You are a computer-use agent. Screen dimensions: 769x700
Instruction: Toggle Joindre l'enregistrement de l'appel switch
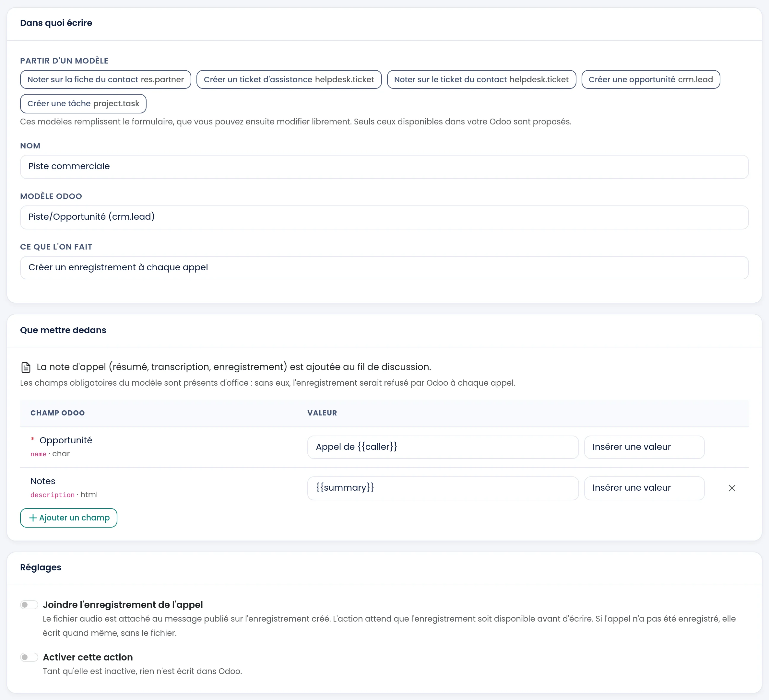coord(29,605)
